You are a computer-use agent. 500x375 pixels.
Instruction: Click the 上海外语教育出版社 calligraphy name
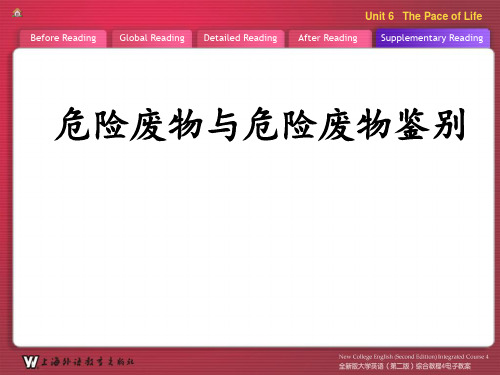(87, 362)
